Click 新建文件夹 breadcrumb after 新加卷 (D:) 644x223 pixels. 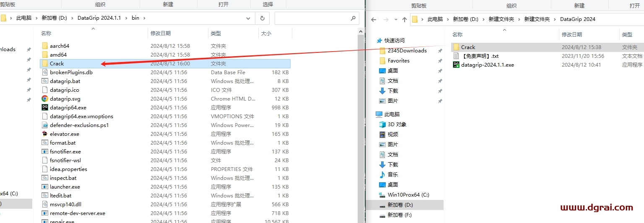(x=501, y=19)
